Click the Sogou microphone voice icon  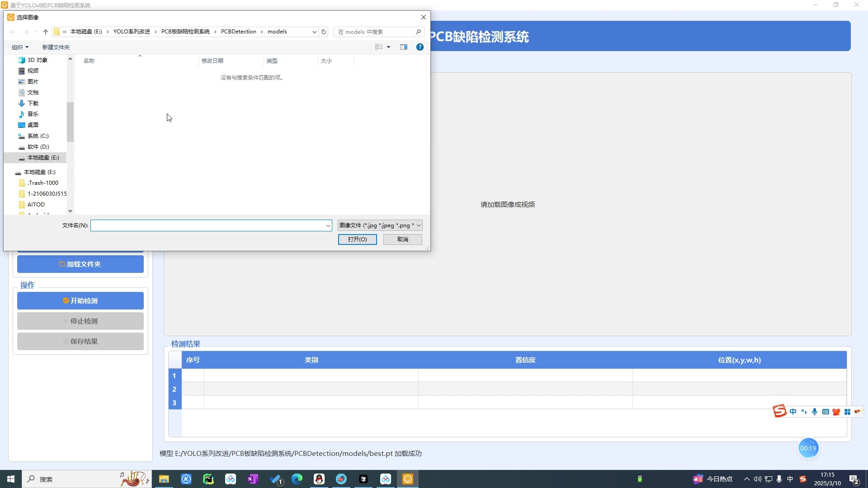coord(815,412)
